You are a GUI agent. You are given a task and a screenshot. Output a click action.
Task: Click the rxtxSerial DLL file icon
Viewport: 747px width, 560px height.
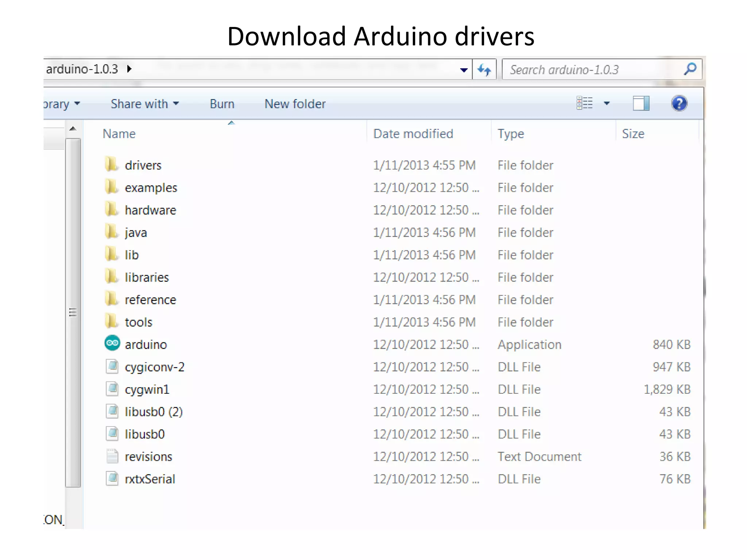pos(112,478)
